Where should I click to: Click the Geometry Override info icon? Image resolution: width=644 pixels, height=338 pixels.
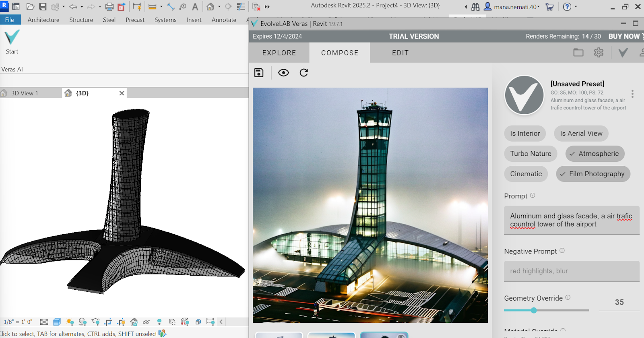(x=568, y=297)
